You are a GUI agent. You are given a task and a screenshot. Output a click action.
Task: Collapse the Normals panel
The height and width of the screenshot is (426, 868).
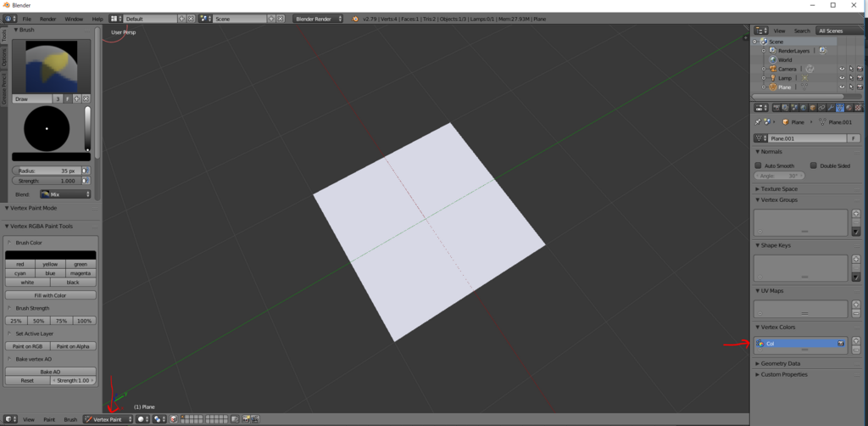point(757,152)
